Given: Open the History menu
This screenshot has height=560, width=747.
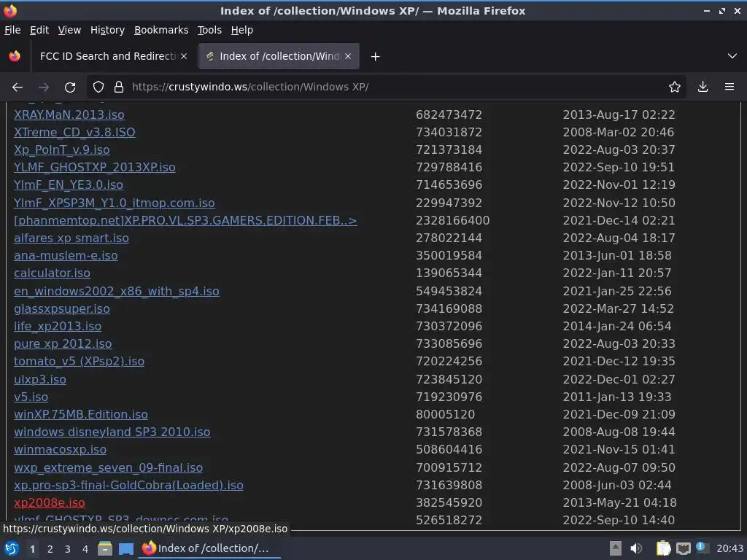Looking at the screenshot, I should (x=108, y=30).
